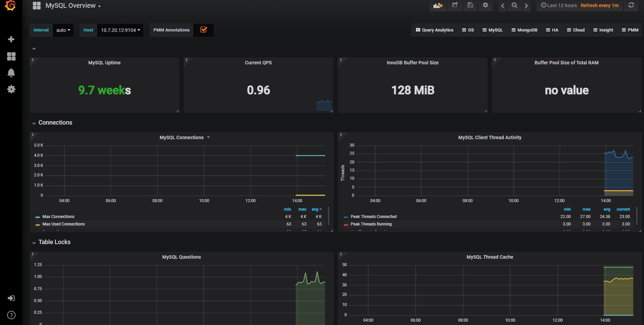Click info icon on MySQL Questions panel

point(33,254)
